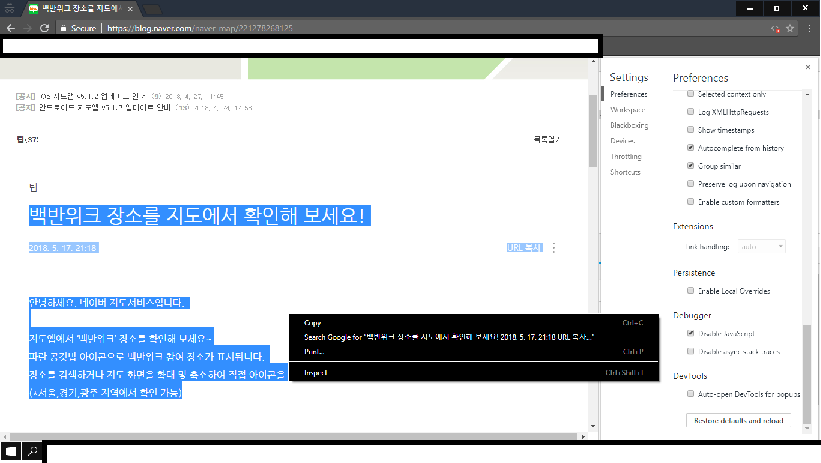Screen dimensions: 821x463
Task: Uncheck Group similar checkbox
Action: 690,166
